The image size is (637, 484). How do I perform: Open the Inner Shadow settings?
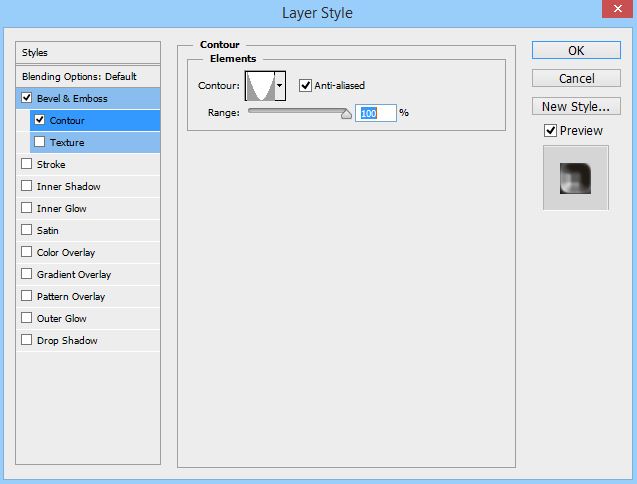(x=68, y=186)
